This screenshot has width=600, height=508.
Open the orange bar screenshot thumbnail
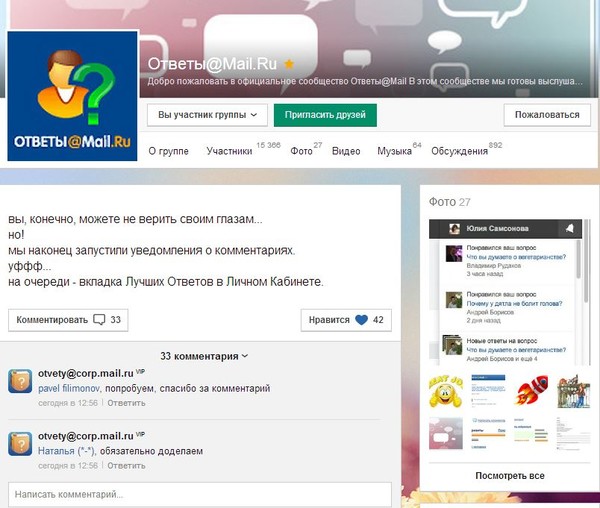[488, 433]
